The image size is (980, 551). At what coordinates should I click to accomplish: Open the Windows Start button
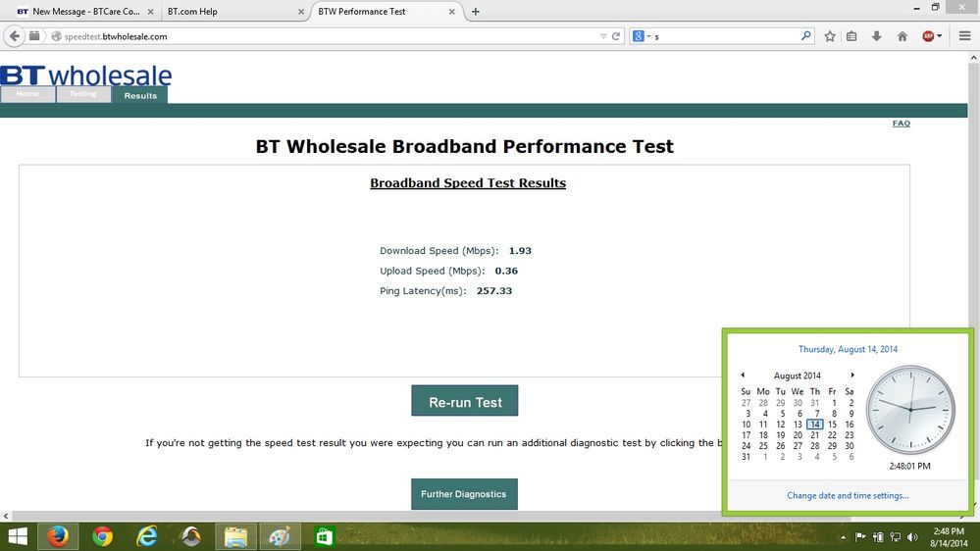coord(18,536)
